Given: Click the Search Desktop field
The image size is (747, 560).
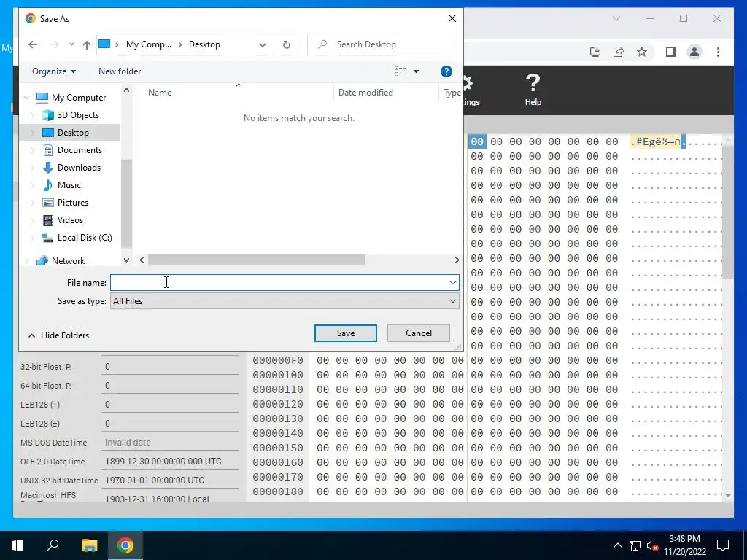Looking at the screenshot, I should [381, 44].
